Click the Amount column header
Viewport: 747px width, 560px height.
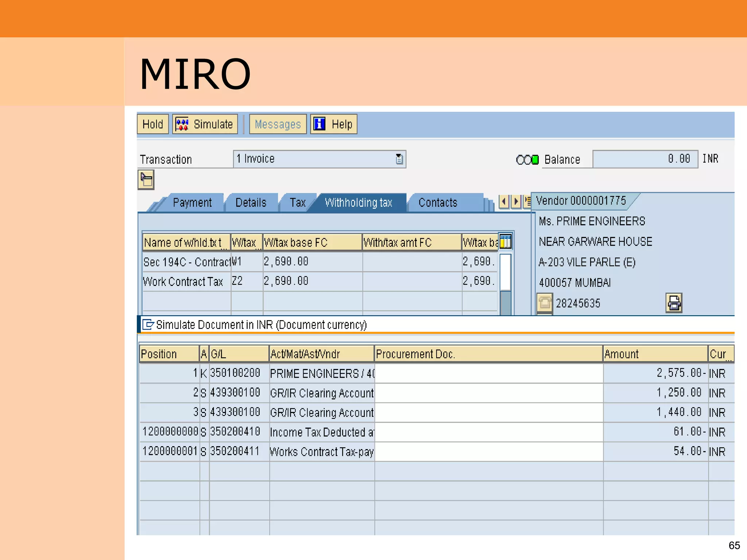655,354
